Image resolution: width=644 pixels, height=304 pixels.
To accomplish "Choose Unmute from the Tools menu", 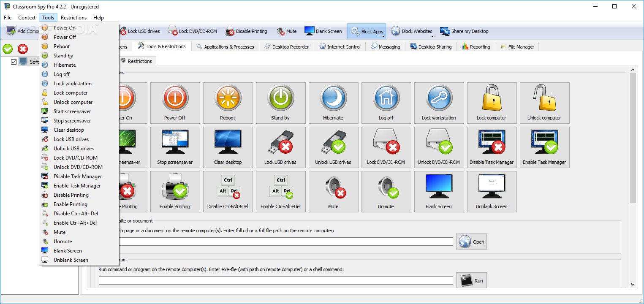I will [79, 242].
